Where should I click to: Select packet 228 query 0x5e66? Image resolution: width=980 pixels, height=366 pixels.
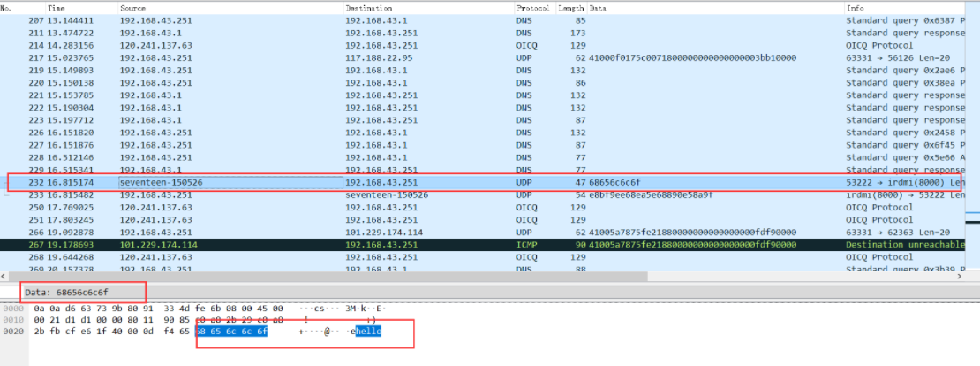tap(483, 157)
